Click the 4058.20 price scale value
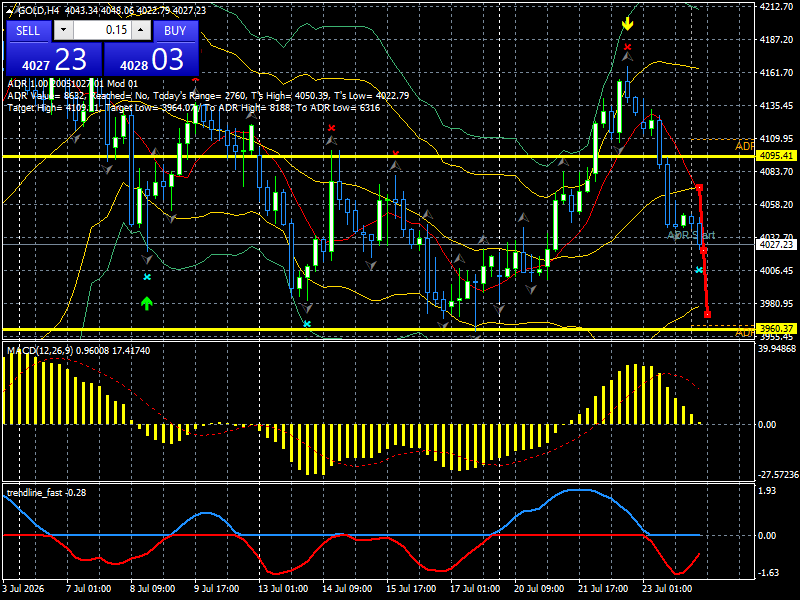This screenshot has height=600, width=800. [x=776, y=204]
